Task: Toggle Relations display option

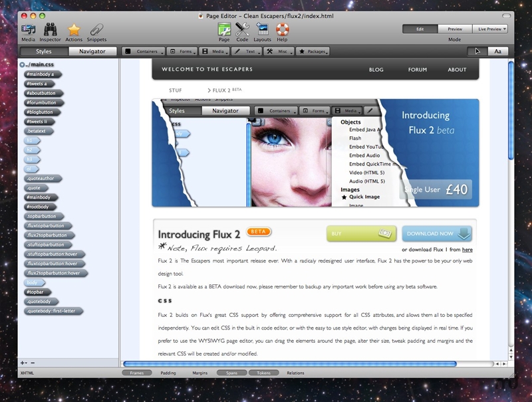Action: click(295, 373)
